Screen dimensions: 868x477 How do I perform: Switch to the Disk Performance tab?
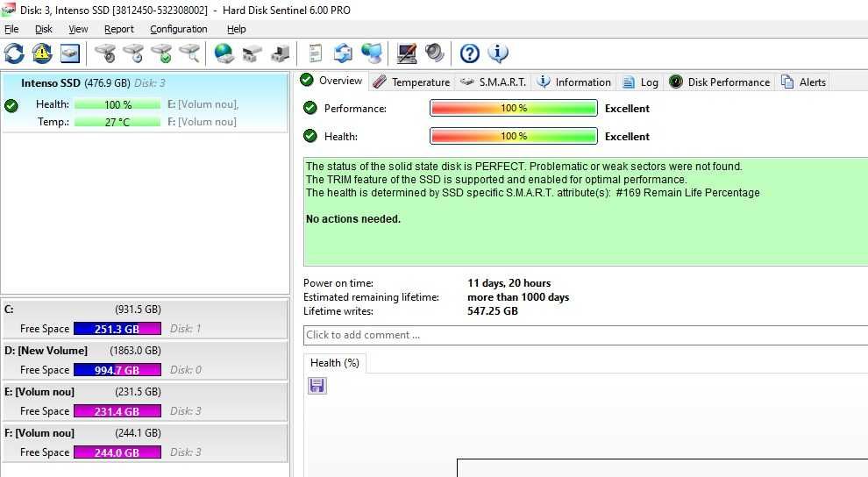pos(720,82)
